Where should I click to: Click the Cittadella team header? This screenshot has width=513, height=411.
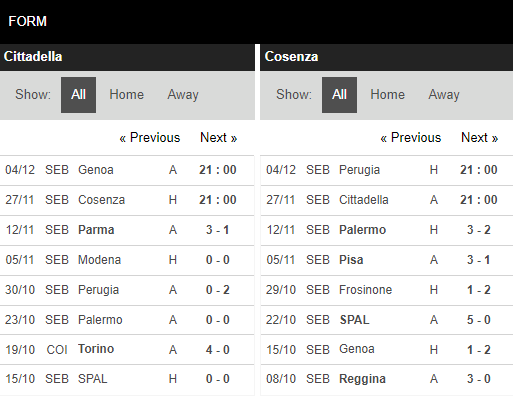pyautogui.click(x=127, y=57)
